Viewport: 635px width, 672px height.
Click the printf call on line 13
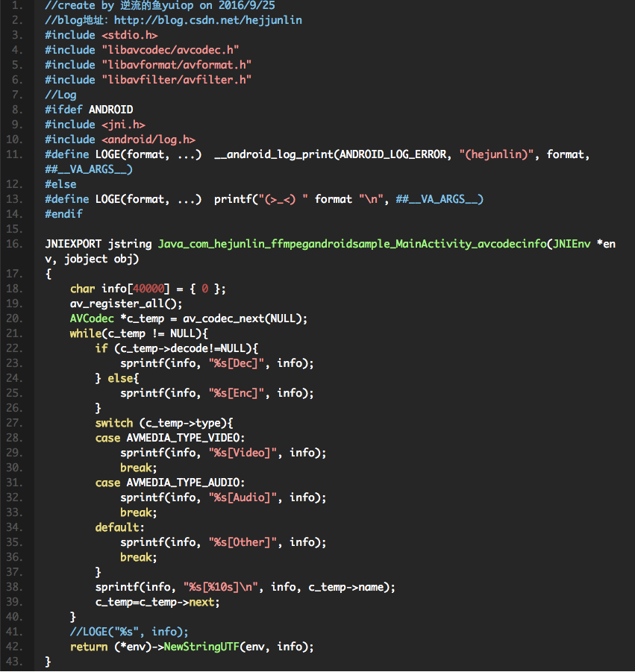tap(348, 199)
